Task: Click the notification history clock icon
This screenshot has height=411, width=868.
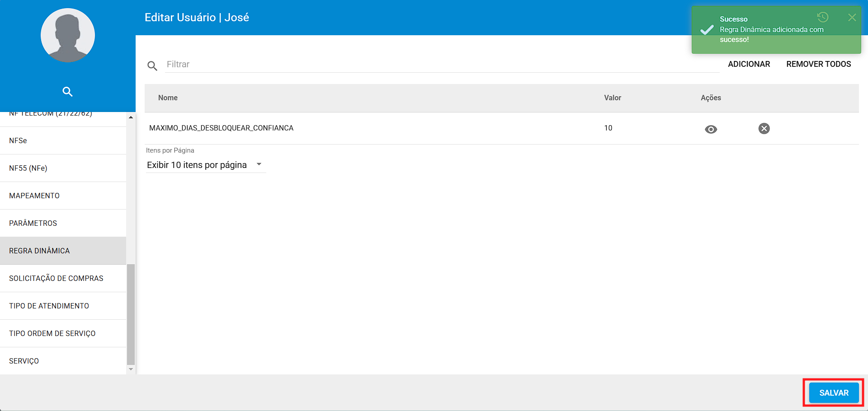Action: pyautogui.click(x=823, y=17)
